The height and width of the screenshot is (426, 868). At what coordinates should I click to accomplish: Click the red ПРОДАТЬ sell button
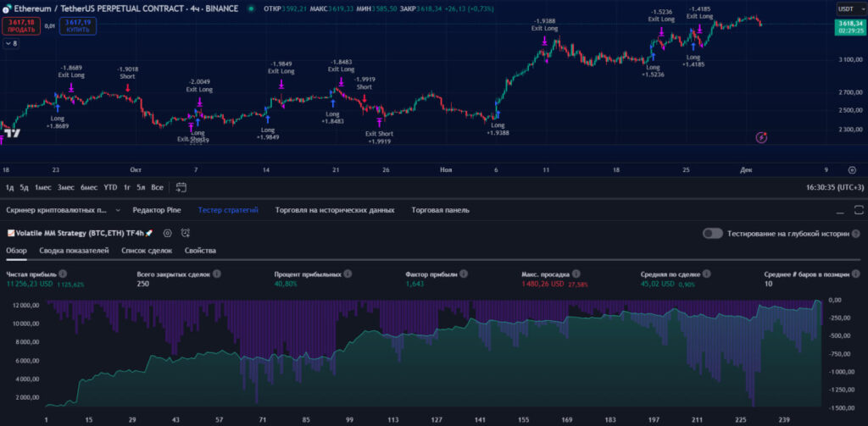tap(21, 25)
